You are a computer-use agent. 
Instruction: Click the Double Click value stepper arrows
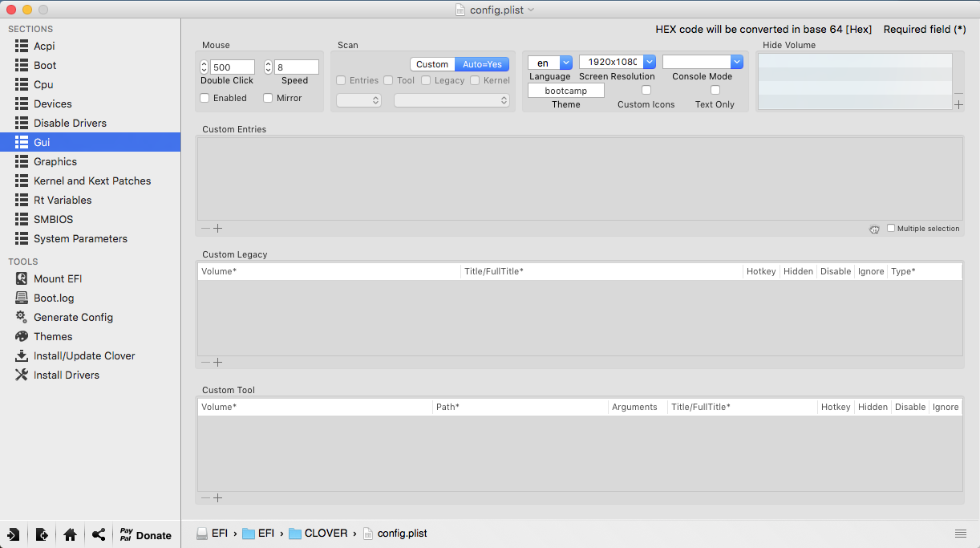(204, 67)
